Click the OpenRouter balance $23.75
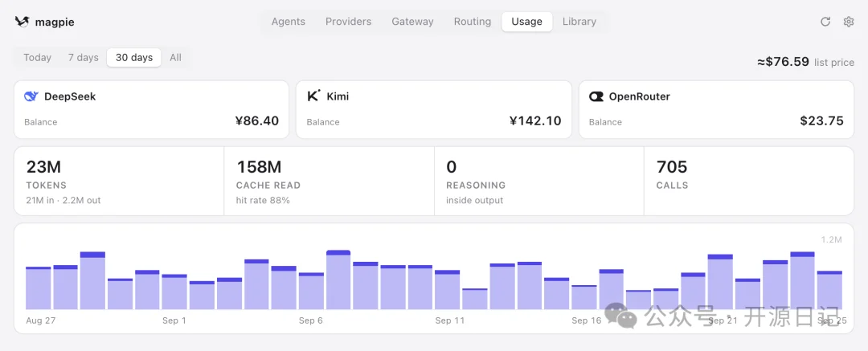 tap(821, 120)
